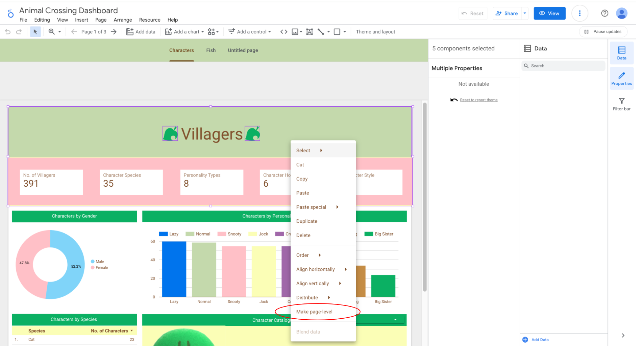This screenshot has height=347, width=644.
Task: Open the three-dot more options menu
Action: pyautogui.click(x=579, y=13)
